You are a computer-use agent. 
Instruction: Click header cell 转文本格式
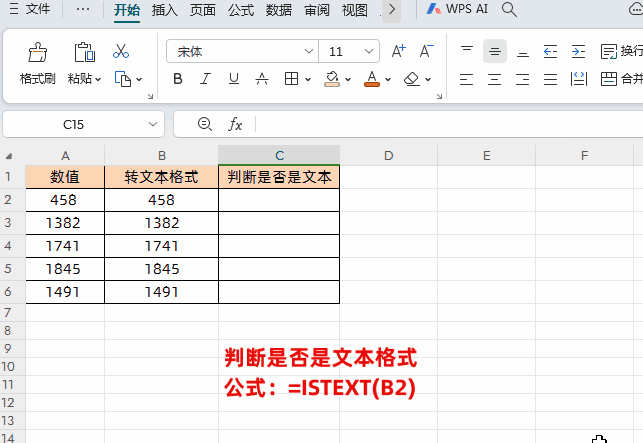pos(162,177)
